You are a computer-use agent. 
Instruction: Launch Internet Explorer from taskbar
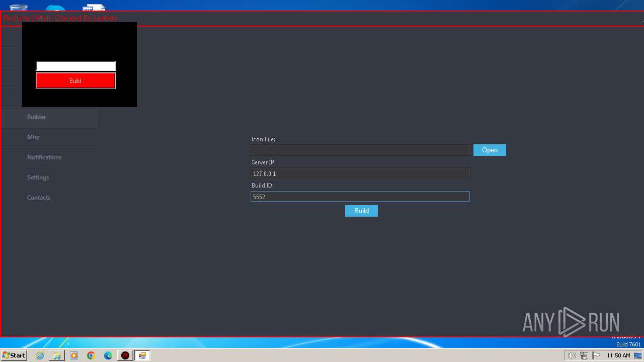pyautogui.click(x=40, y=355)
